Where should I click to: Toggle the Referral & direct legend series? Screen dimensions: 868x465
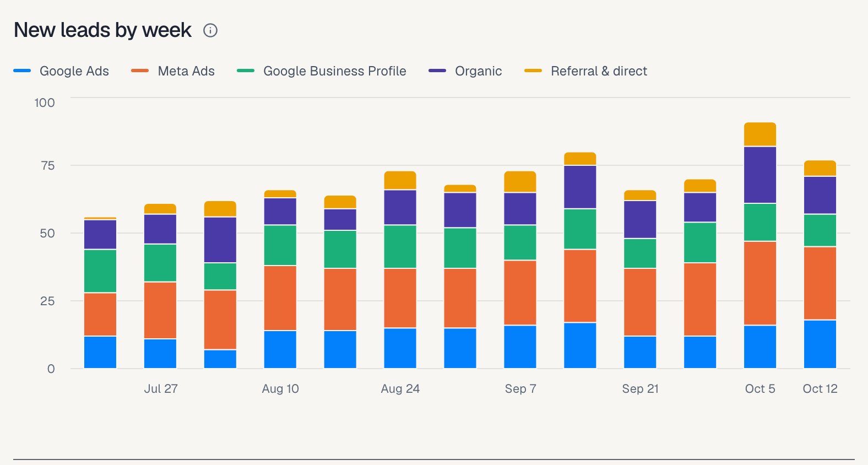pos(586,71)
